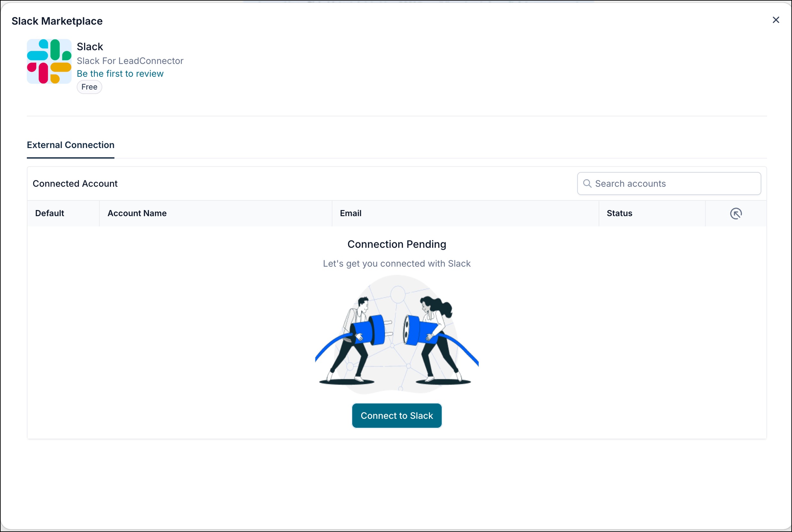
Task: Click the Free pricing badge
Action: point(89,87)
